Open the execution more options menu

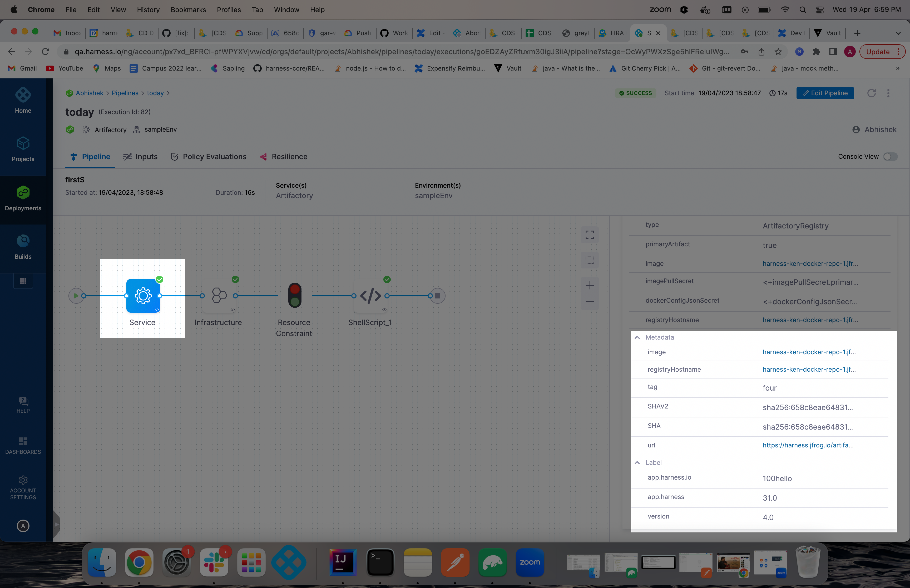888,93
